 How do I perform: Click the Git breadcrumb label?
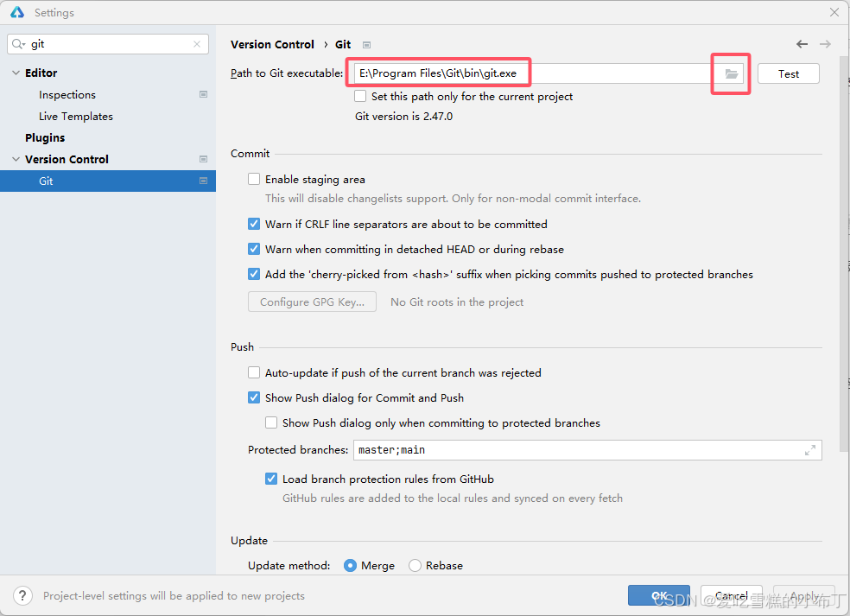[343, 44]
